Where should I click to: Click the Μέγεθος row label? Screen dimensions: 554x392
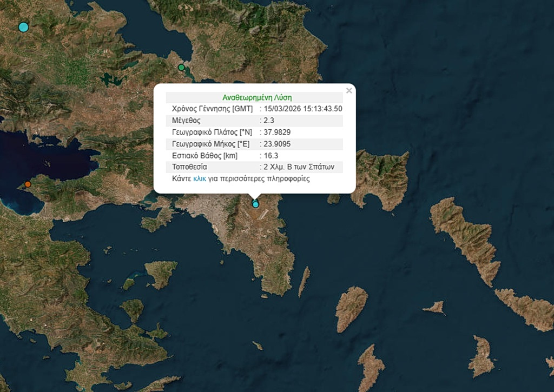point(186,121)
